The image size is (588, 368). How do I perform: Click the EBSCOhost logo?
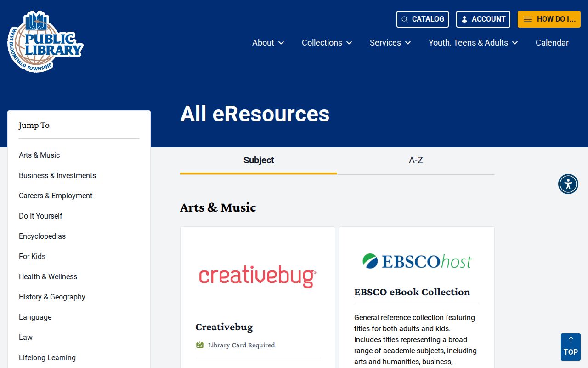(x=417, y=261)
